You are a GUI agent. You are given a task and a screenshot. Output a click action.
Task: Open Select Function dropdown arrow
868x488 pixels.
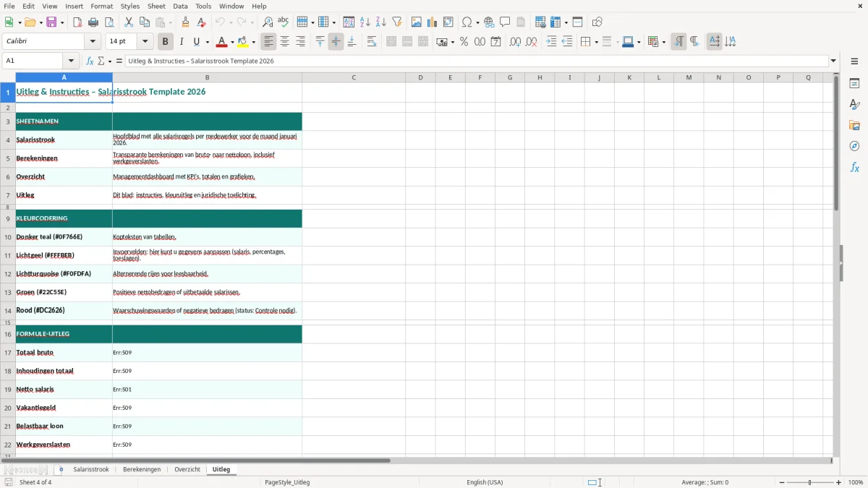pyautogui.click(x=110, y=61)
